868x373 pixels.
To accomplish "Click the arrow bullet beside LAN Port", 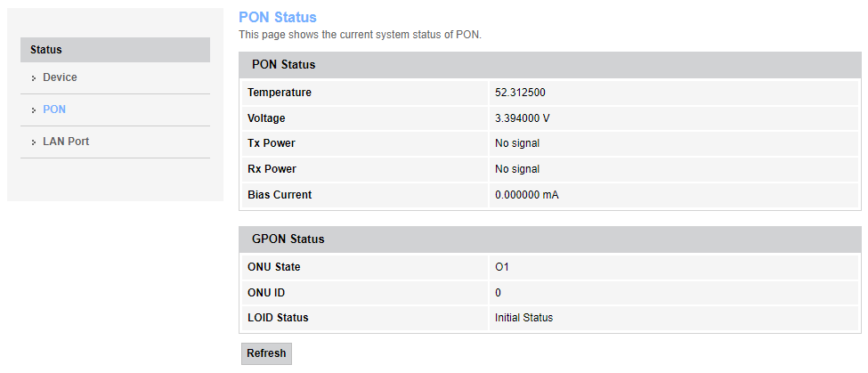I will 33,142.
